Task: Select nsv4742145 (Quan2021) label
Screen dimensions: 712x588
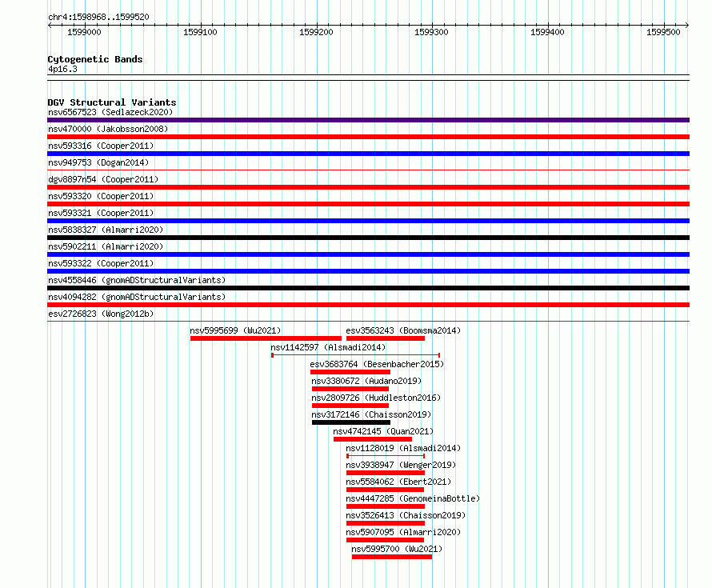Action: point(383,431)
